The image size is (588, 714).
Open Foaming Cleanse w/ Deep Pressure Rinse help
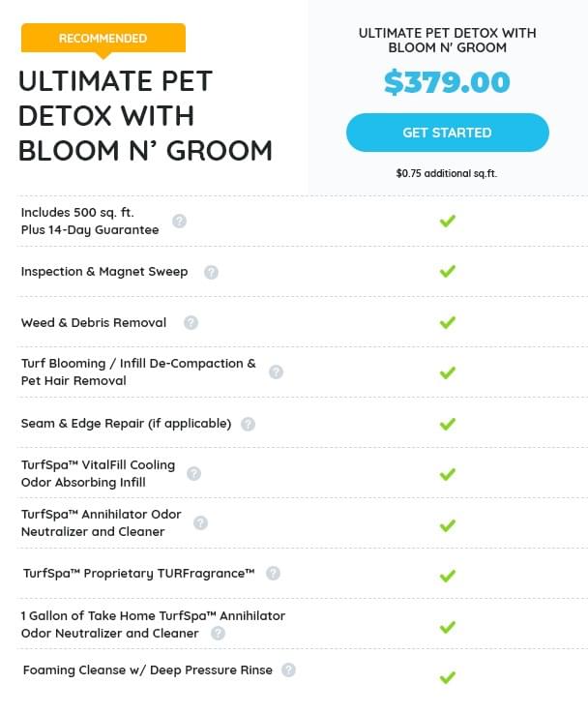(288, 669)
